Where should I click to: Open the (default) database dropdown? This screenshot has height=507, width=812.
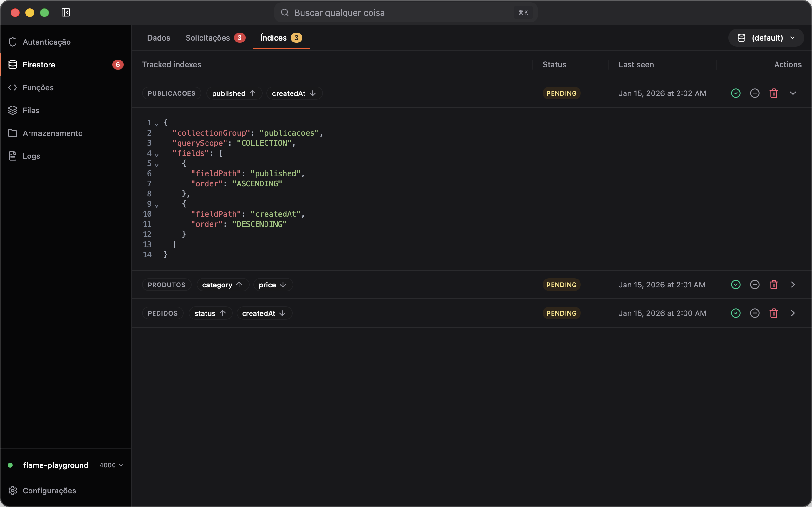tap(766, 38)
